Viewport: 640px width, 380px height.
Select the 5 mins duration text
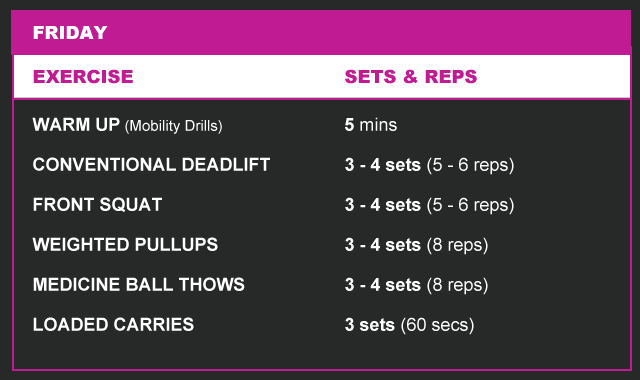click(x=371, y=125)
